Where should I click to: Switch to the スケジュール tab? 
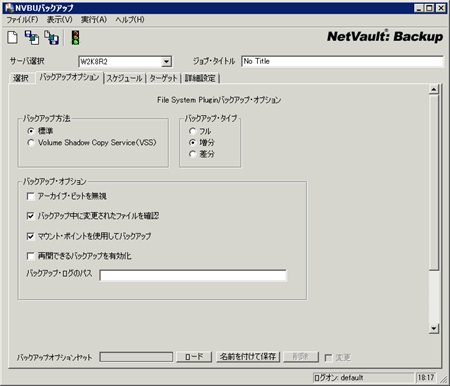[x=125, y=78]
